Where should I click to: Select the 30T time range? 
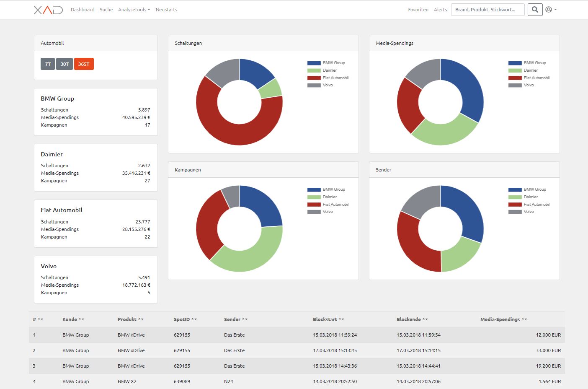(x=64, y=64)
